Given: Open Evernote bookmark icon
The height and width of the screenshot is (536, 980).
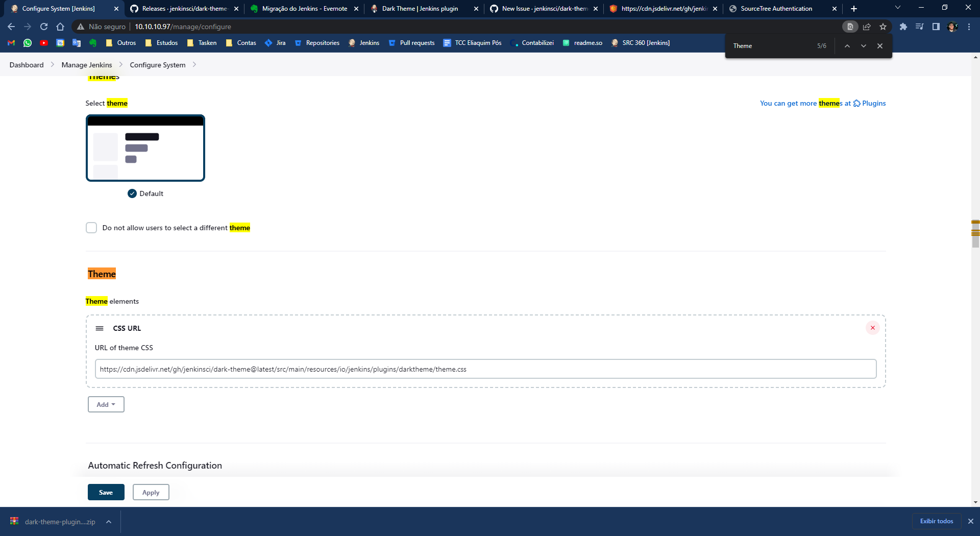Looking at the screenshot, I should [x=93, y=43].
